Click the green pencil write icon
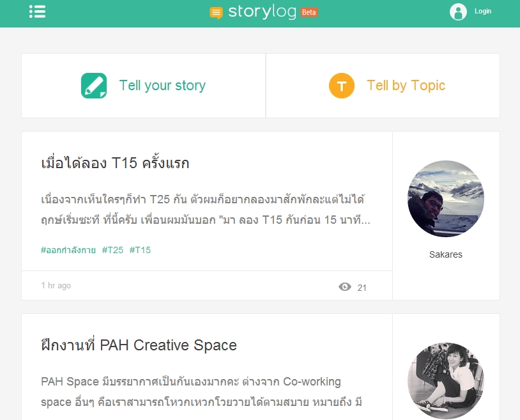The width and height of the screenshot is (520, 420). [94, 86]
